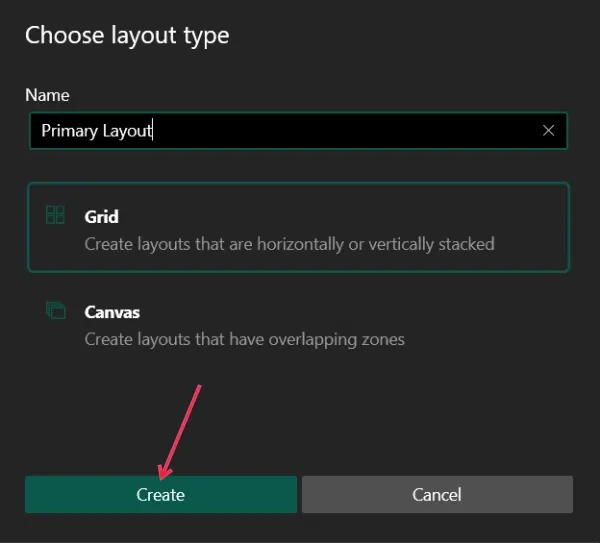This screenshot has height=543, width=600.
Task: Click the Grid layout icon
Action: tap(55, 215)
